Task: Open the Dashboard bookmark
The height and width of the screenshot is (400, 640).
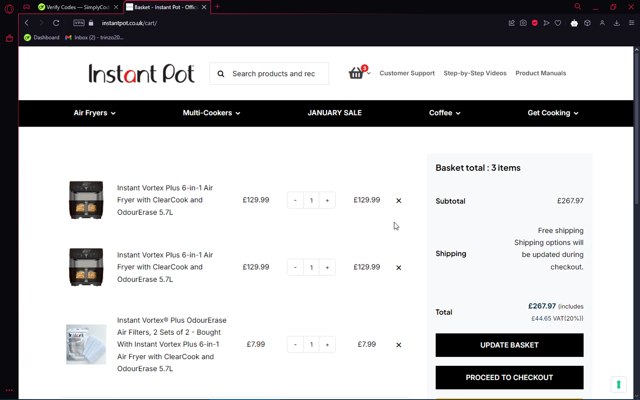Action: (x=42, y=38)
